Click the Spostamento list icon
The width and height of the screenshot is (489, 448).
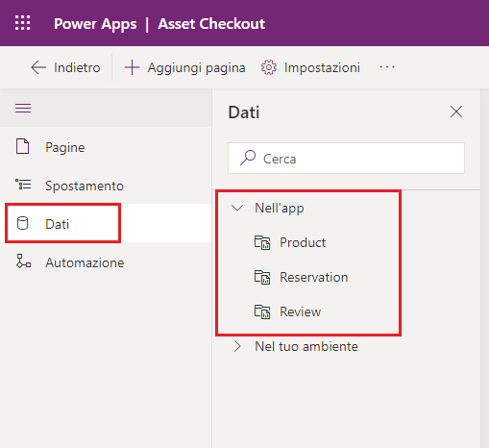[23, 185]
